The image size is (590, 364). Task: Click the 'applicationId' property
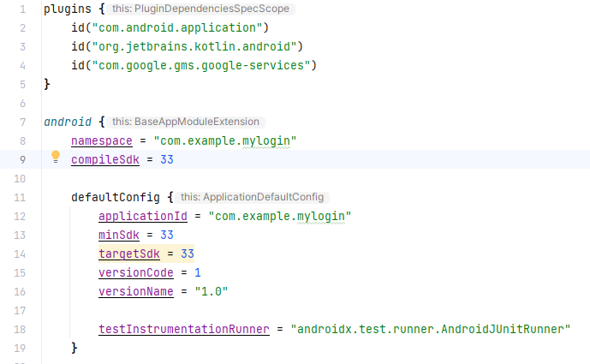pos(143,216)
